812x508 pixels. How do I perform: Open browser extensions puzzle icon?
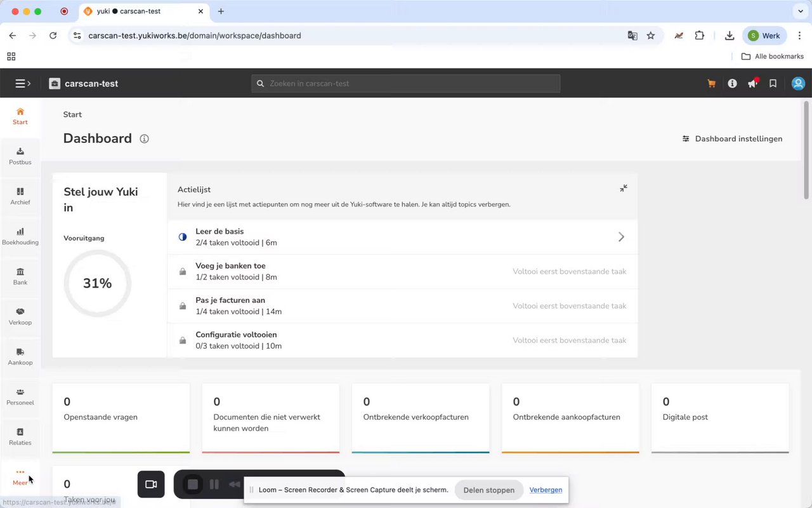pyautogui.click(x=699, y=36)
